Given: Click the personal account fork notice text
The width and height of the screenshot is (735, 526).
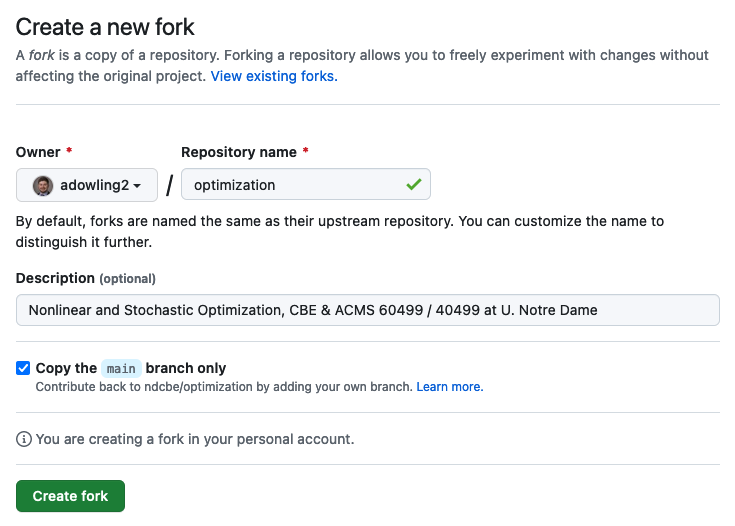Looking at the screenshot, I should (x=195, y=439).
